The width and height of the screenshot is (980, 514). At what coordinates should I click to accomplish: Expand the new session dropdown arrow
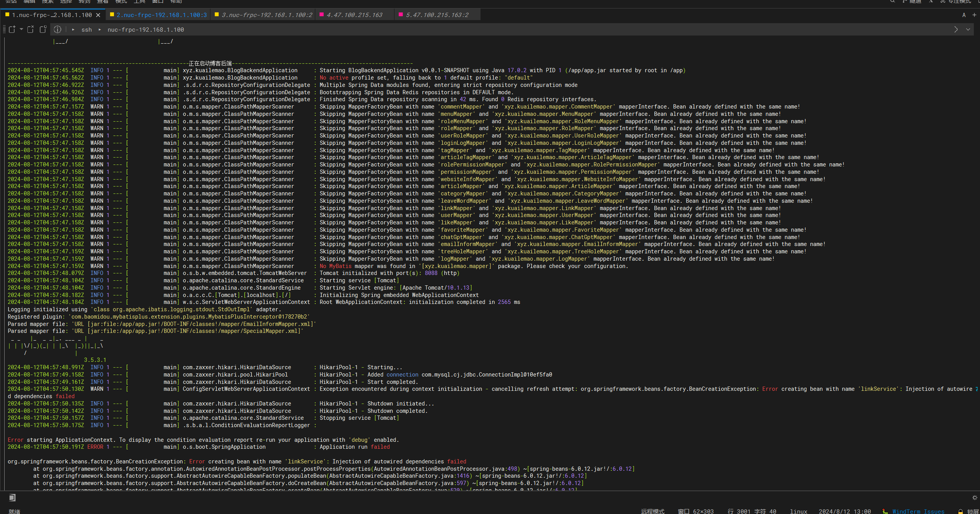21,29
